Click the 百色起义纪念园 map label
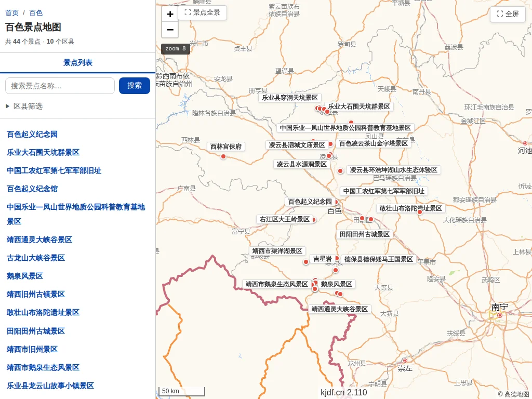Viewport: 532px width, 399px height. (310, 202)
